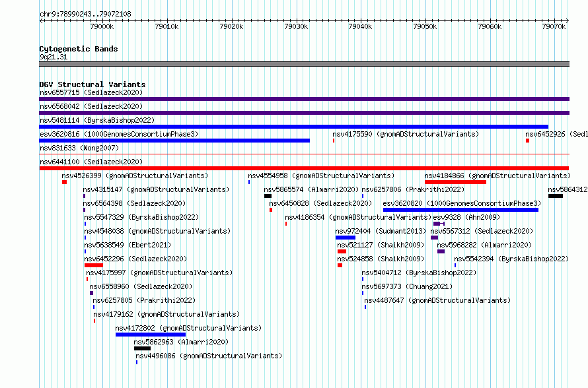The height and width of the screenshot is (388, 588).
Task: Click the 79050k tick on the ruler
Action: pos(425,26)
